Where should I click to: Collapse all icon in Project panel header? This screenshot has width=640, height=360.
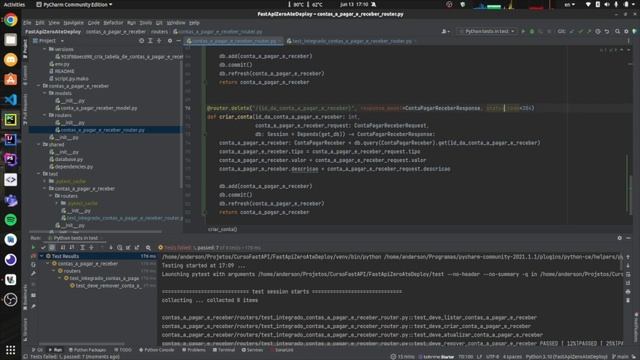[x=159, y=41]
